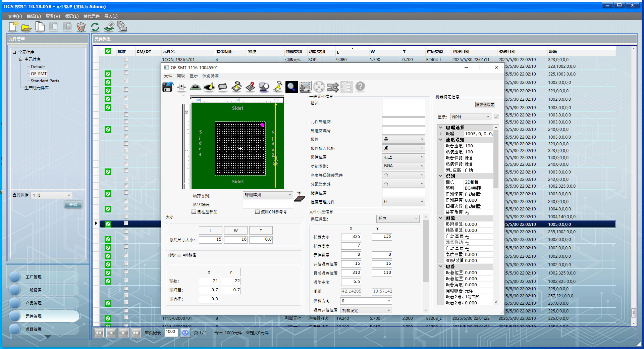Collapse the 速度设定 section
The image size is (644, 349).
click(441, 140)
